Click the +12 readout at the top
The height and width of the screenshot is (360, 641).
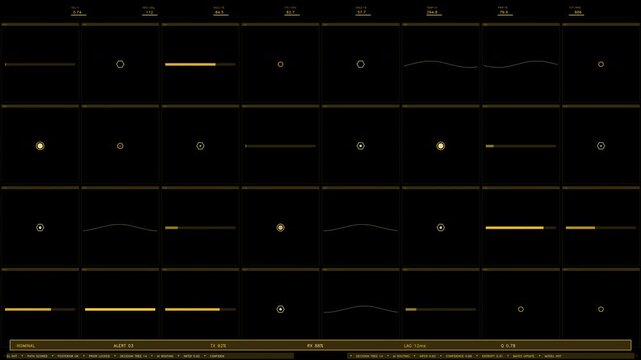[149, 12]
